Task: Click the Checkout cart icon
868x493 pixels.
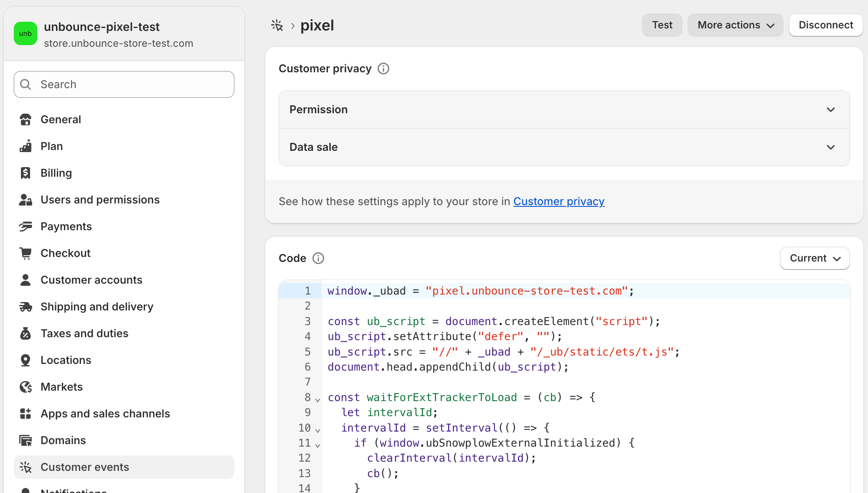Action: (25, 253)
